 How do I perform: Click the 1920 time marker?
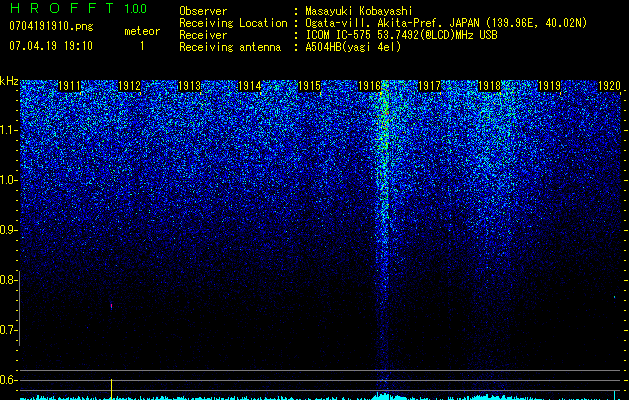pos(609,86)
